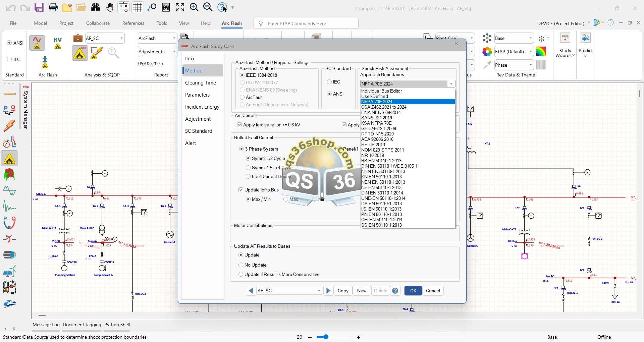This screenshot has height=342, width=644.
Task: Click the Print icon
Action: click(x=53, y=7)
